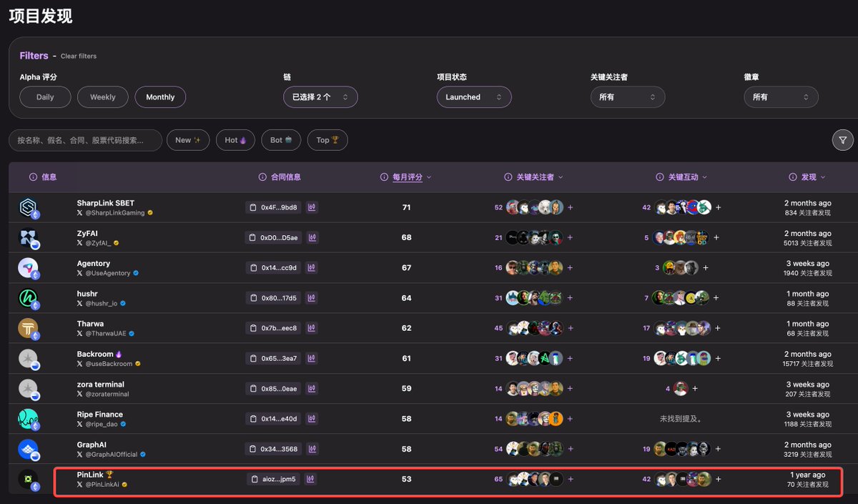
Task: Select Monthly Alpha score period
Action: tap(160, 97)
